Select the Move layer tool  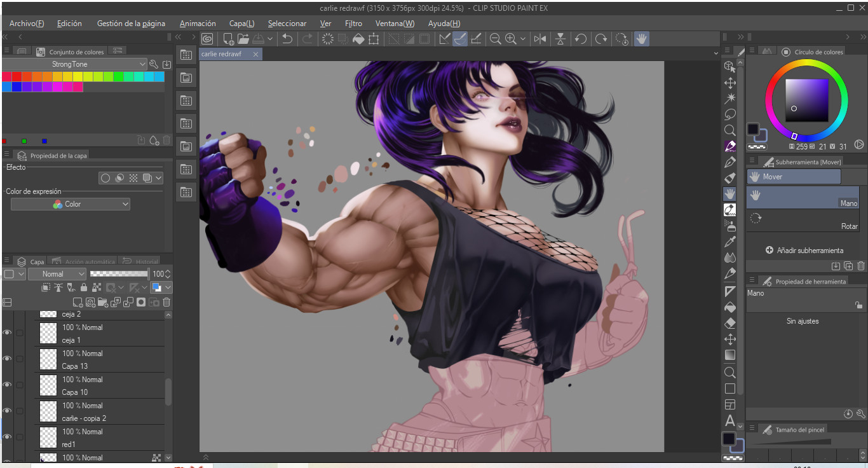730,83
